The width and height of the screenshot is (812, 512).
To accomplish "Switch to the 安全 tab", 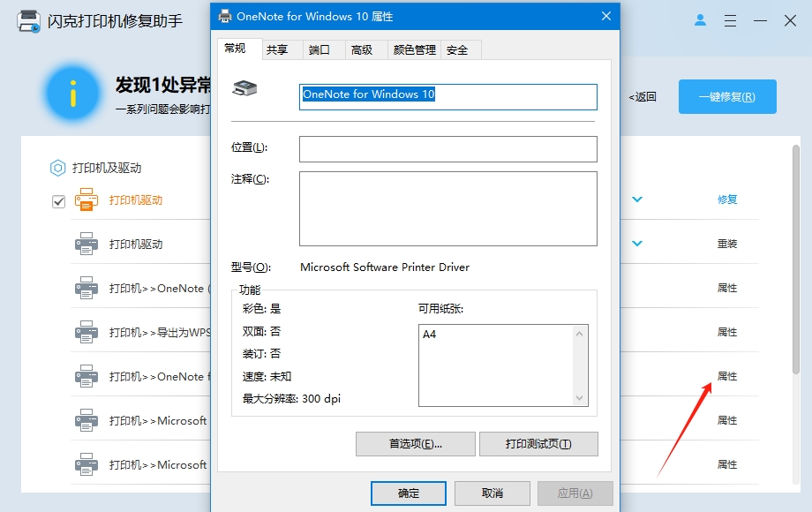I will [461, 50].
